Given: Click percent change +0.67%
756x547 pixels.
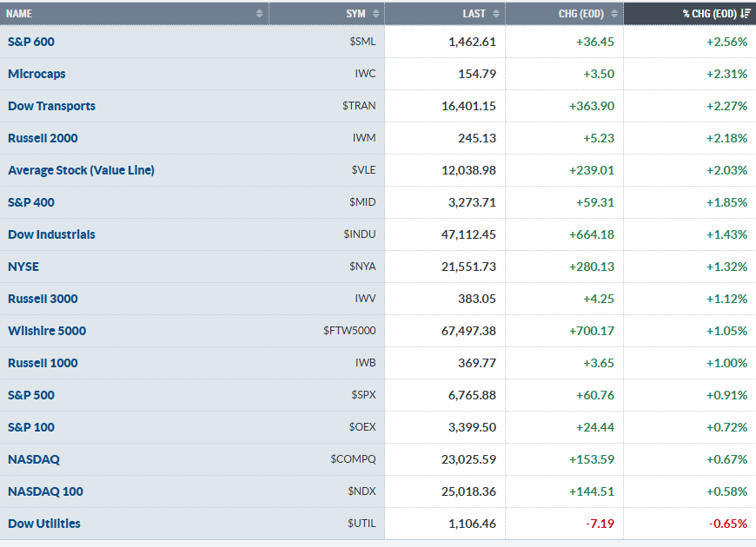Looking at the screenshot, I should 726,459.
